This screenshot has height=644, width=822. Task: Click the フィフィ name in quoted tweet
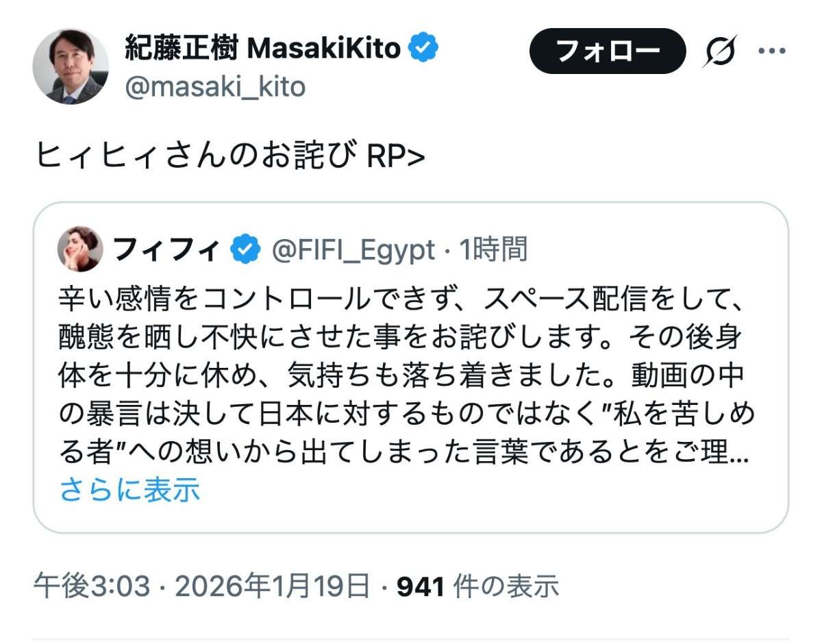tap(166, 250)
